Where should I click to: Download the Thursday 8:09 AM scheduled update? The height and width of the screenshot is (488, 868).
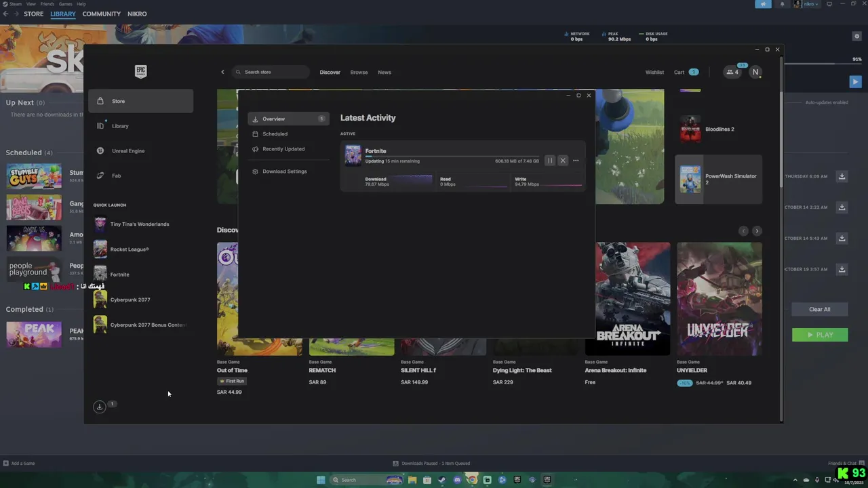[x=842, y=176]
